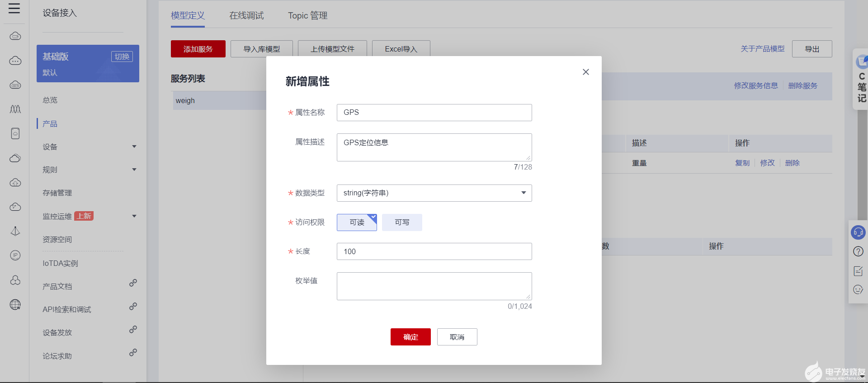The image size is (868, 383).
Task: Open API检索和调试 in the sidebar
Action: [67, 310]
